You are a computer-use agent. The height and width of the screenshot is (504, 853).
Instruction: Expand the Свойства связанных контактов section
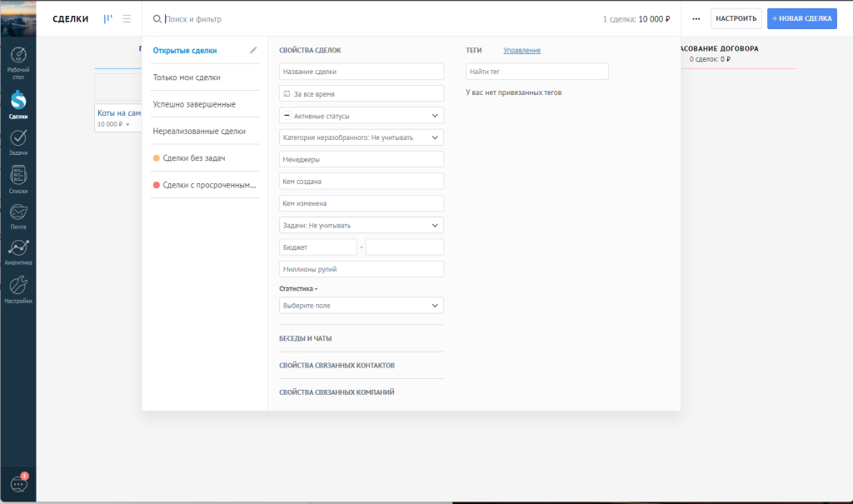coord(337,366)
